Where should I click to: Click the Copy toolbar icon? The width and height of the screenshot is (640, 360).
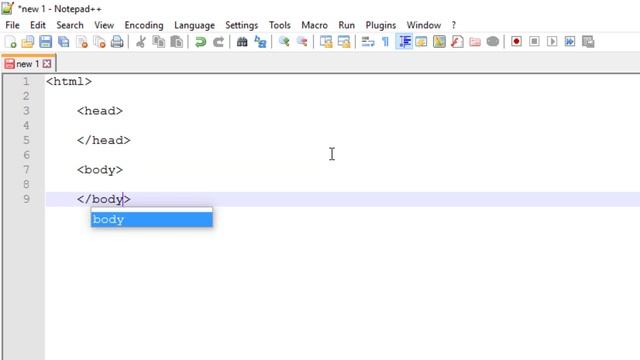pyautogui.click(x=158, y=42)
